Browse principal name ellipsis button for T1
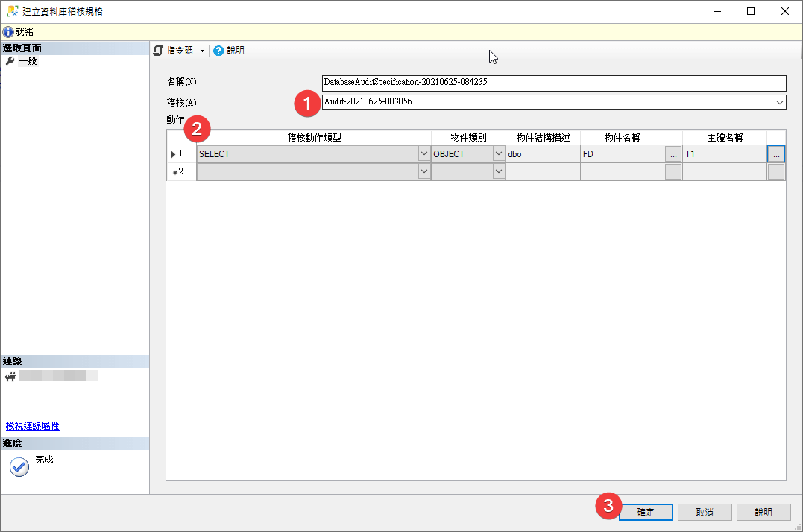This screenshot has height=532, width=803. click(776, 154)
